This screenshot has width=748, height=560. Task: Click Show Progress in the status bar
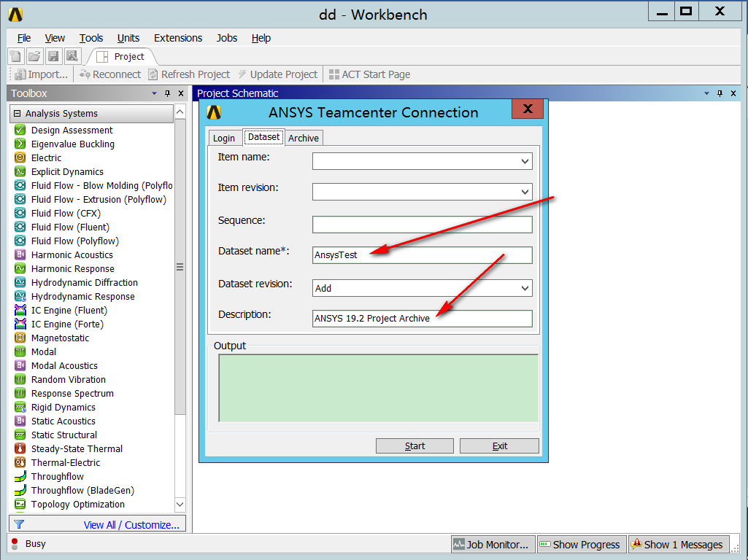[x=581, y=544]
